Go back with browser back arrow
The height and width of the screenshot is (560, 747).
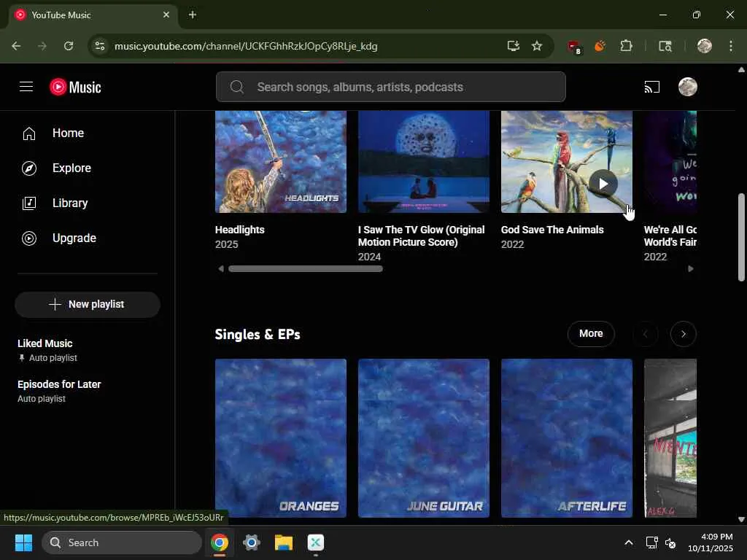[x=16, y=46]
